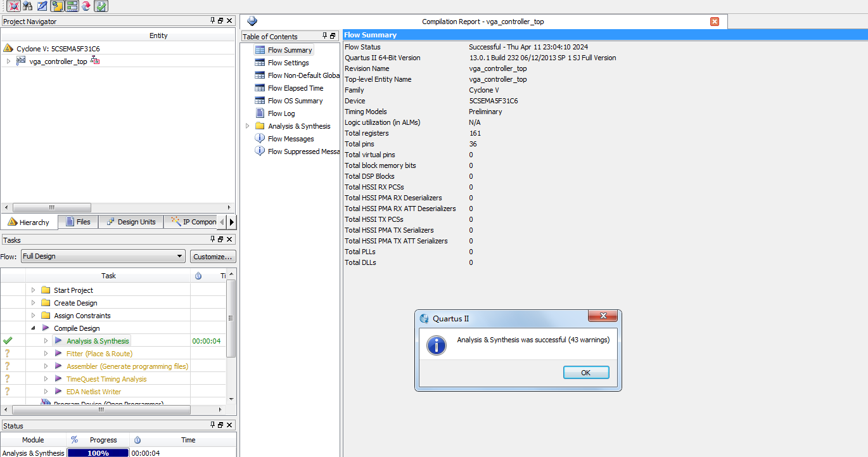Screen dimensions: 868x457
Task: Click the Total registers value 161
Action: pos(475,133)
